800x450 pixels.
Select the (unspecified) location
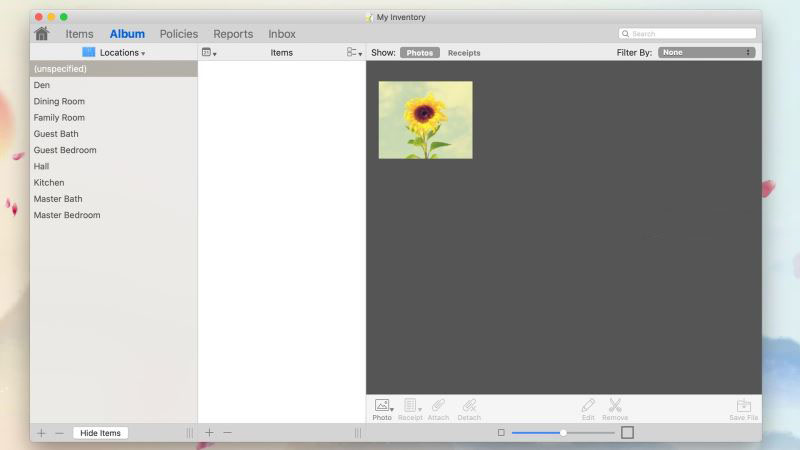[x=114, y=69]
